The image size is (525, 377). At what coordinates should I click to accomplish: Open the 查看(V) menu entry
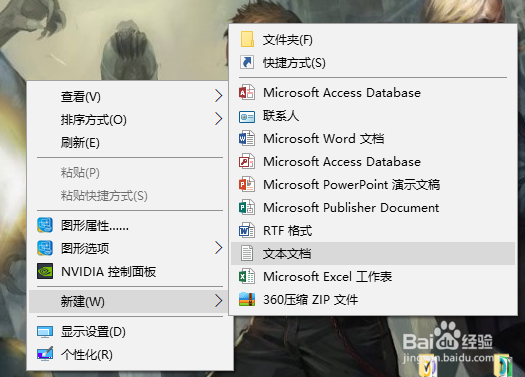point(128,96)
